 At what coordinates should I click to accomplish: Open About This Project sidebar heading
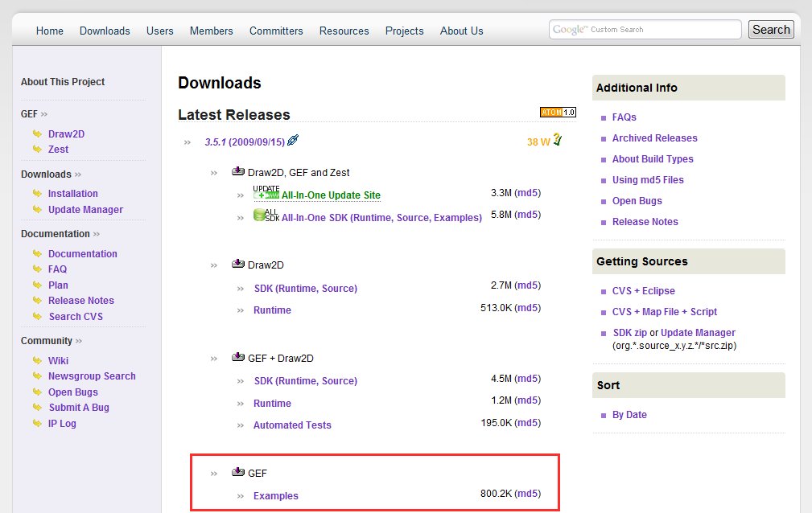tap(63, 82)
